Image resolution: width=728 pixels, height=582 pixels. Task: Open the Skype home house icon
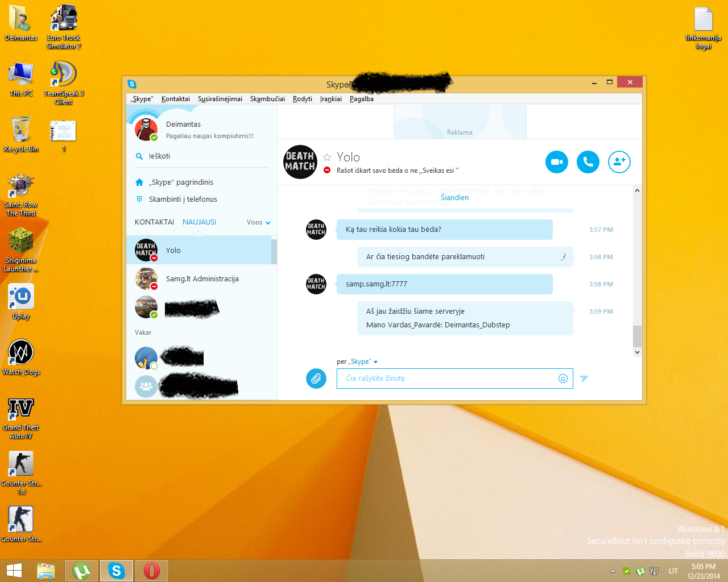[x=139, y=182]
